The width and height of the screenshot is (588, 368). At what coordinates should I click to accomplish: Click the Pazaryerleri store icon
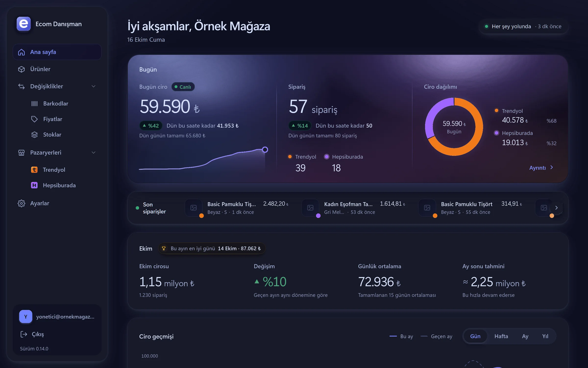(22, 153)
